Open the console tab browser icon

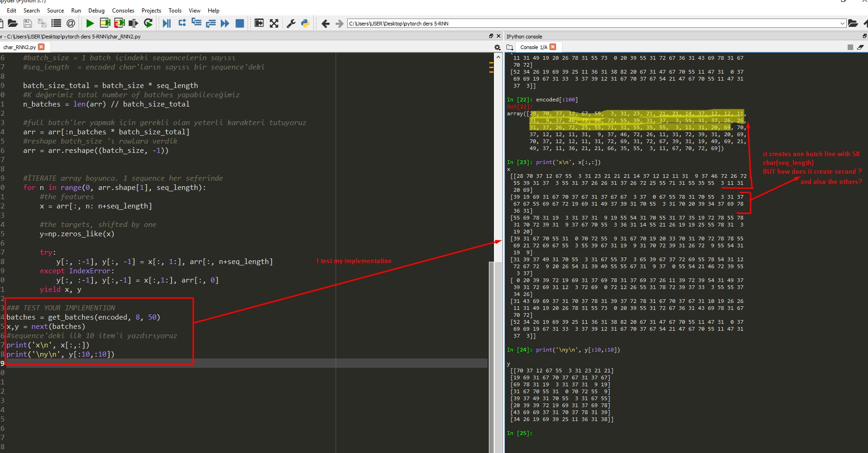click(x=510, y=47)
